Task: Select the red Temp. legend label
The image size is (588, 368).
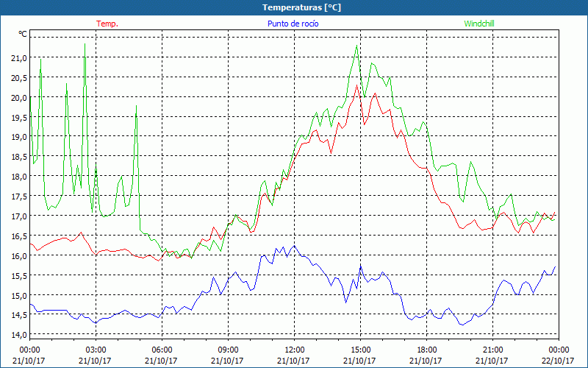Action: coord(107,24)
